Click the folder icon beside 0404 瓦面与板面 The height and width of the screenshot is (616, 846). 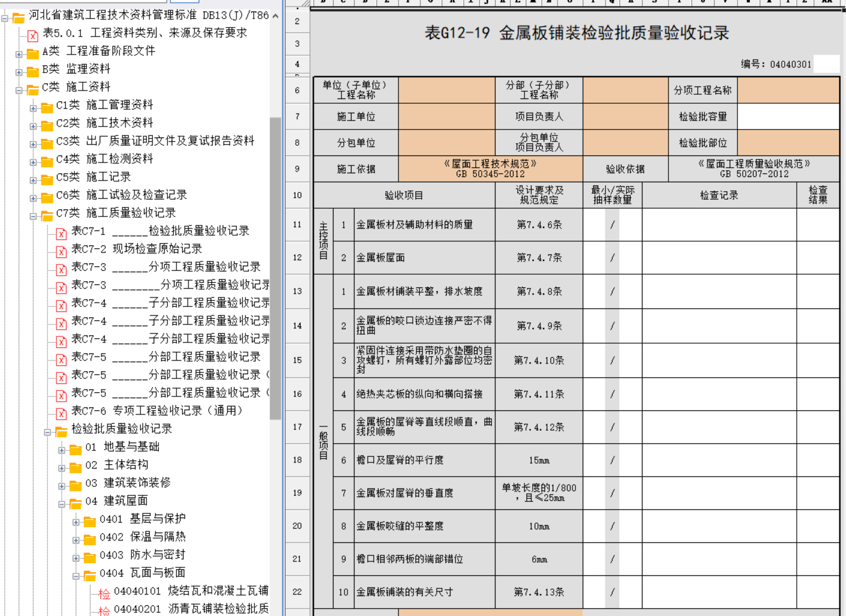(x=90, y=575)
